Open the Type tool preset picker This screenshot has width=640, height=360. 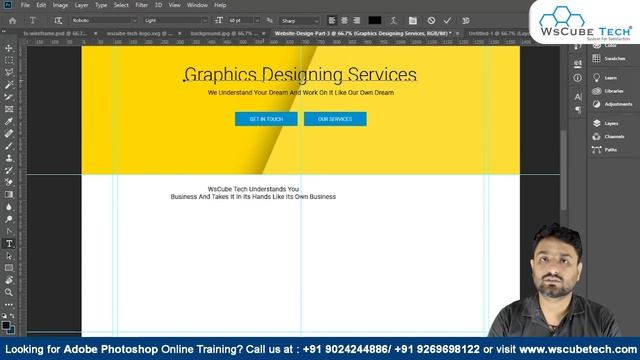[x=33, y=20]
